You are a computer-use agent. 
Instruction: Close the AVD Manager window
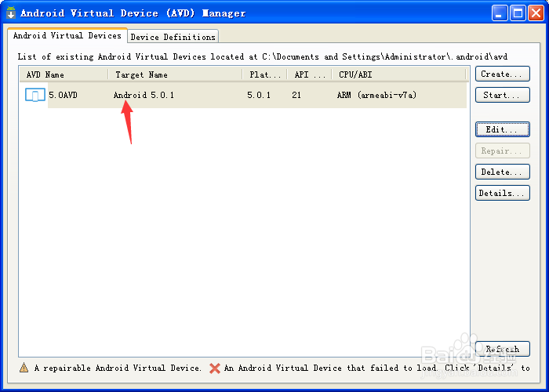[x=536, y=13]
